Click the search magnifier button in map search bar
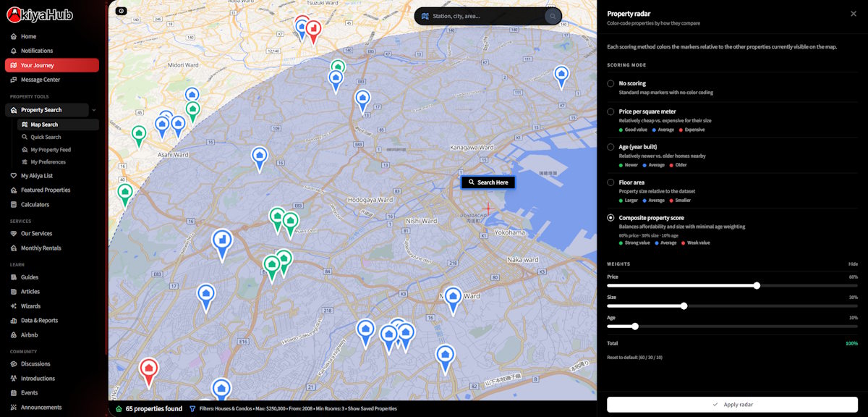 pyautogui.click(x=553, y=16)
